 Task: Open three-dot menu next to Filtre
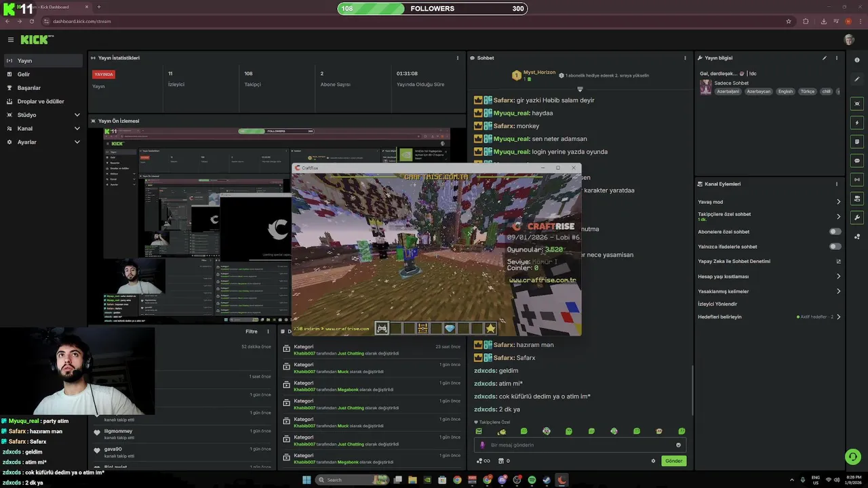[269, 331]
